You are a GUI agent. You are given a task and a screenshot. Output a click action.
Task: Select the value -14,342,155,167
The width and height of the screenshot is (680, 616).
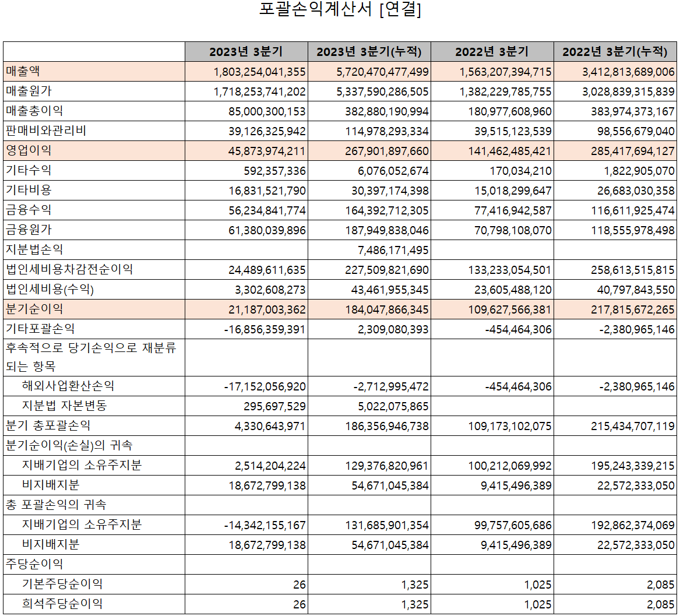(x=265, y=525)
